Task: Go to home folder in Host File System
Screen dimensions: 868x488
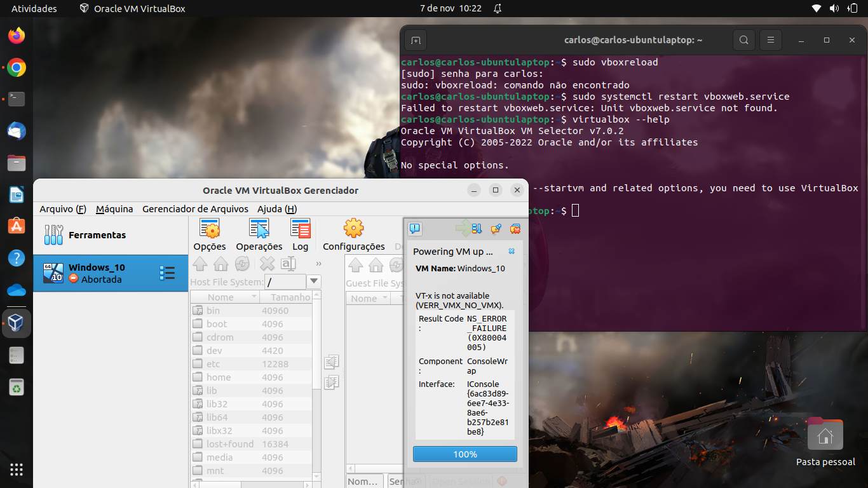Action: pyautogui.click(x=220, y=264)
